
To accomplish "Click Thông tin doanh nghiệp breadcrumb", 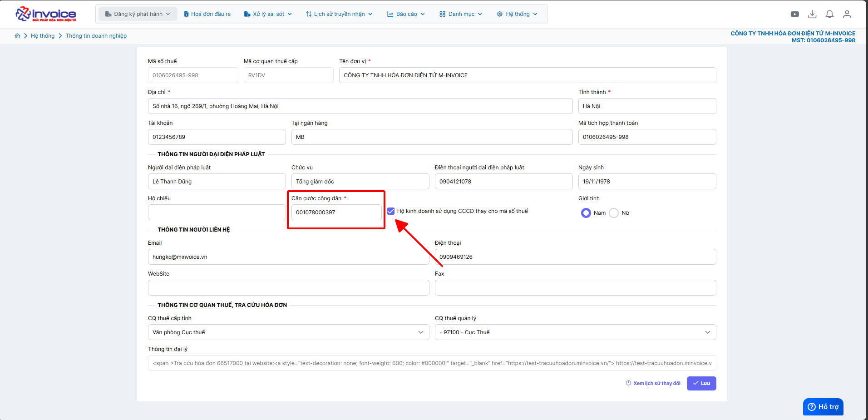I will coord(96,36).
